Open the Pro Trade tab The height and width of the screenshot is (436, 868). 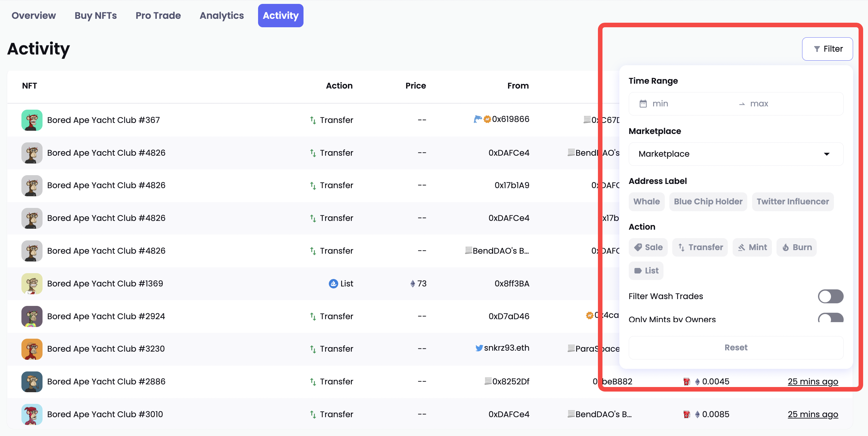158,16
